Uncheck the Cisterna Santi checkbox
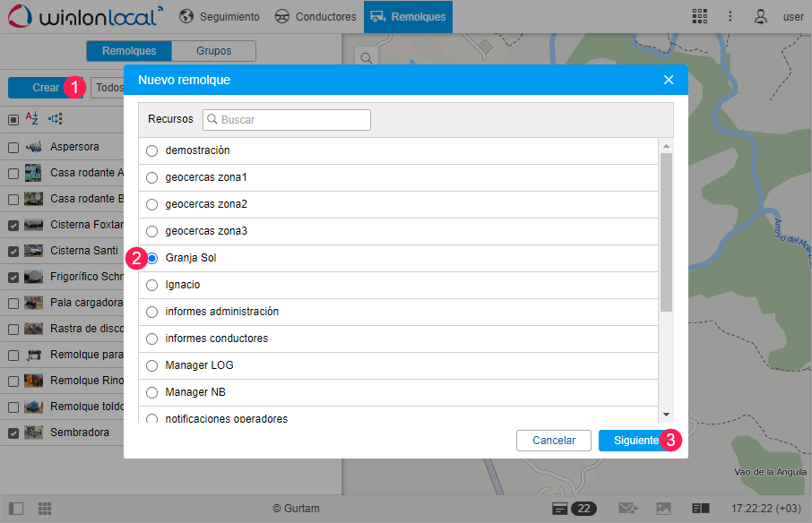The height and width of the screenshot is (523, 812). point(13,252)
